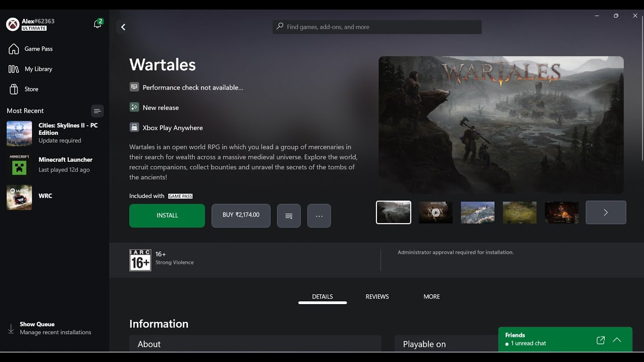Click the main Wartales hero image
This screenshot has height=362, width=644.
(501, 125)
